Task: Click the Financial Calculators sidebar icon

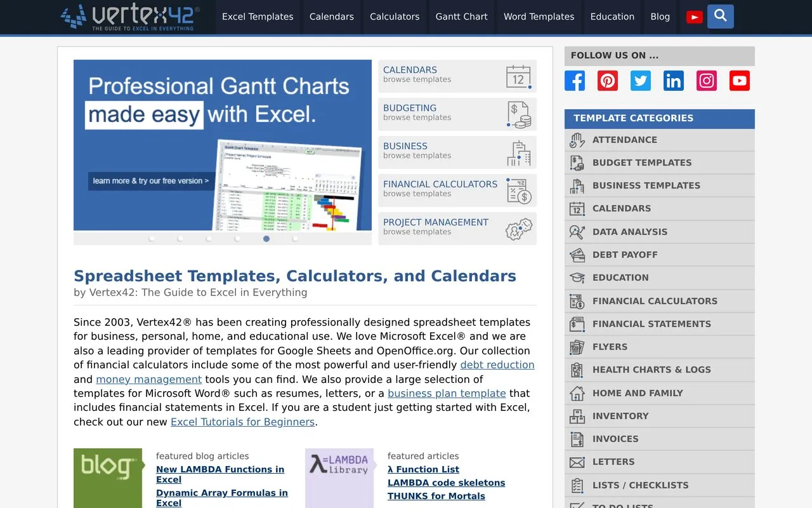Action: (x=577, y=302)
